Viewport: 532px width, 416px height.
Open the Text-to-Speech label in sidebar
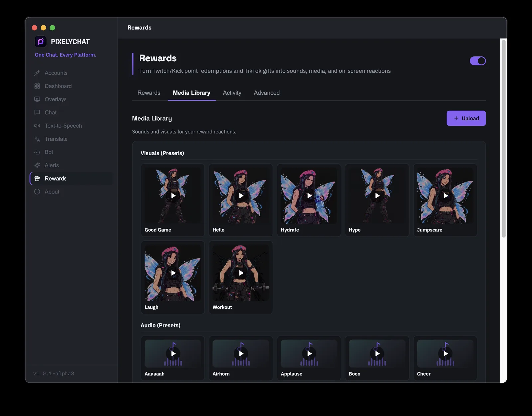point(63,126)
